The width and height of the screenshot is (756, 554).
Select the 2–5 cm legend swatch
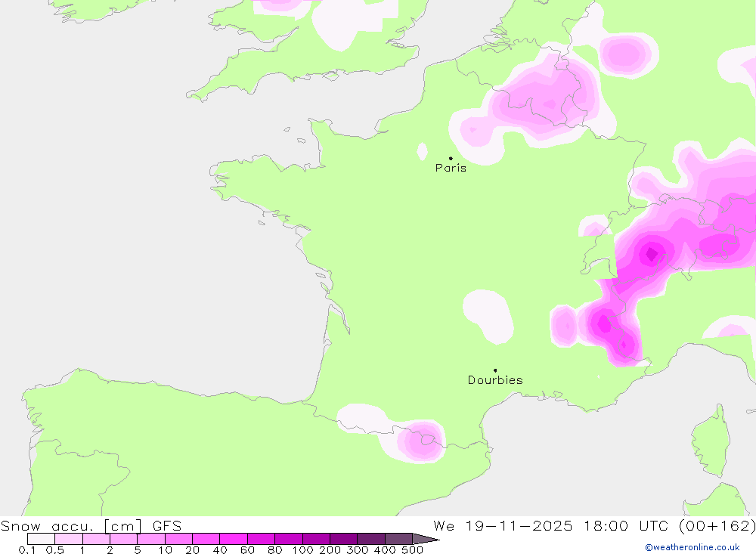tap(123, 539)
